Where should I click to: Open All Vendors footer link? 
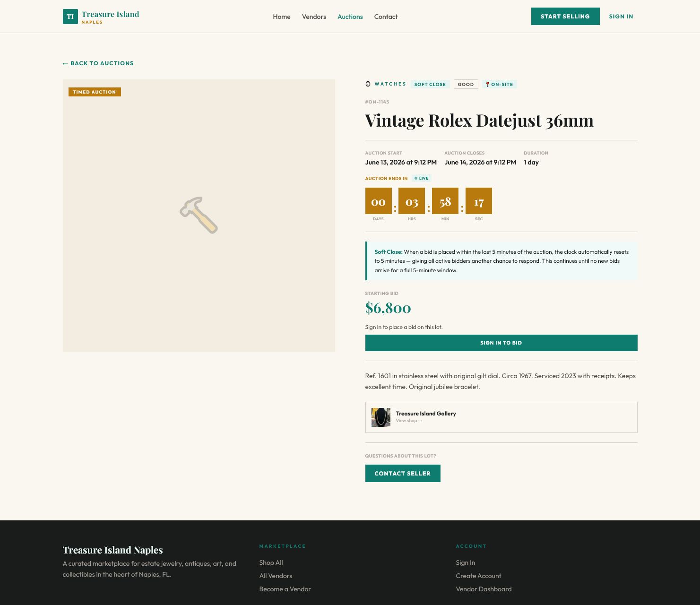click(x=276, y=576)
